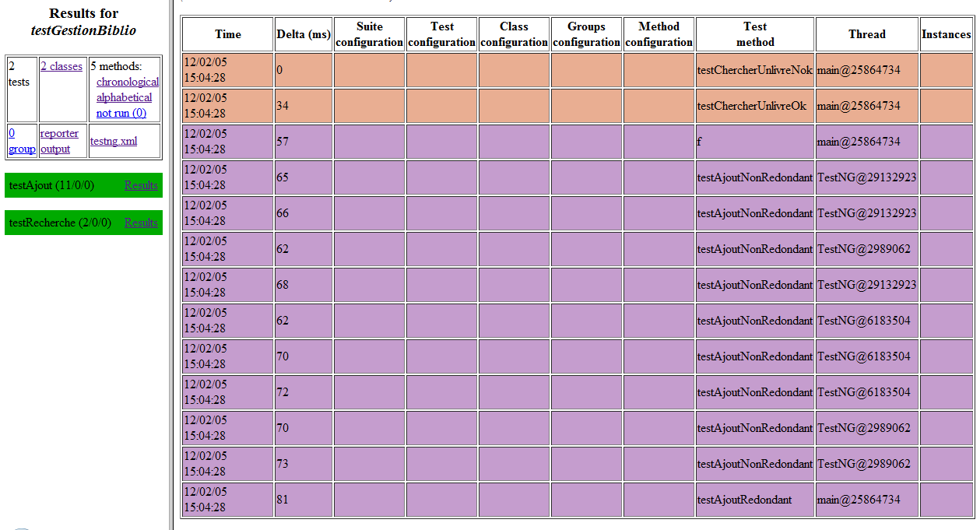Image resolution: width=980 pixels, height=530 pixels.
Task: Click the 'Instances' column header
Action: (x=946, y=34)
